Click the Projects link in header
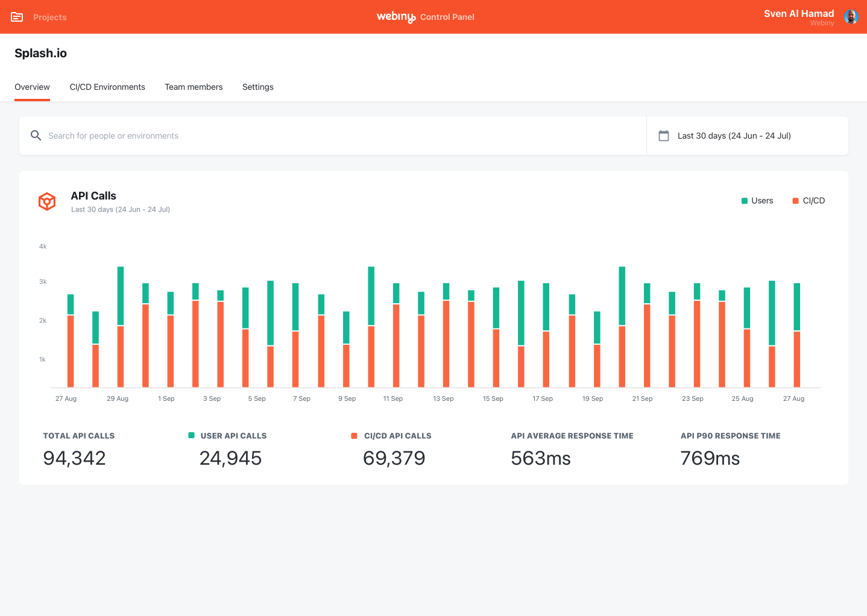 coord(50,17)
